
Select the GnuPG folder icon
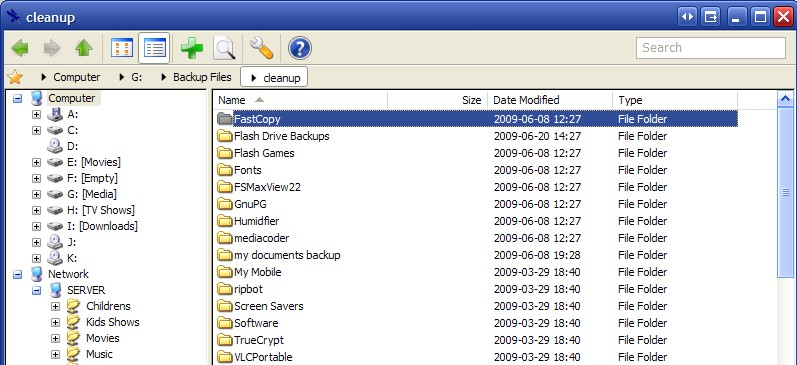[225, 204]
